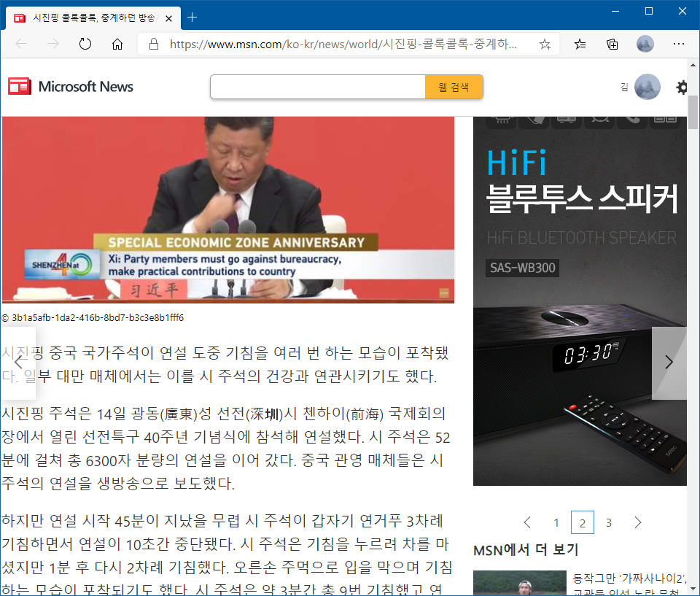Click the Microsoft News logo
This screenshot has height=596, width=700.
(x=71, y=87)
